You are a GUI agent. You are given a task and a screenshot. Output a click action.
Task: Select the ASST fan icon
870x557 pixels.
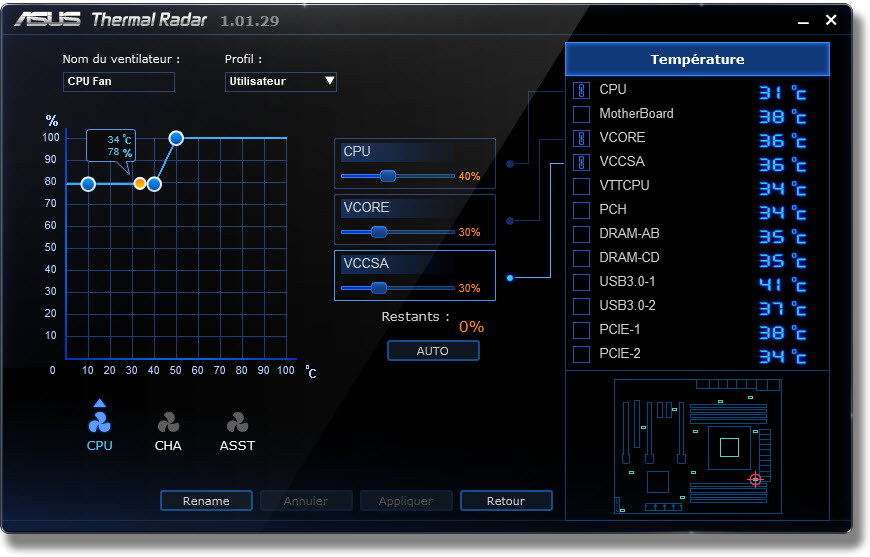pyautogui.click(x=237, y=423)
